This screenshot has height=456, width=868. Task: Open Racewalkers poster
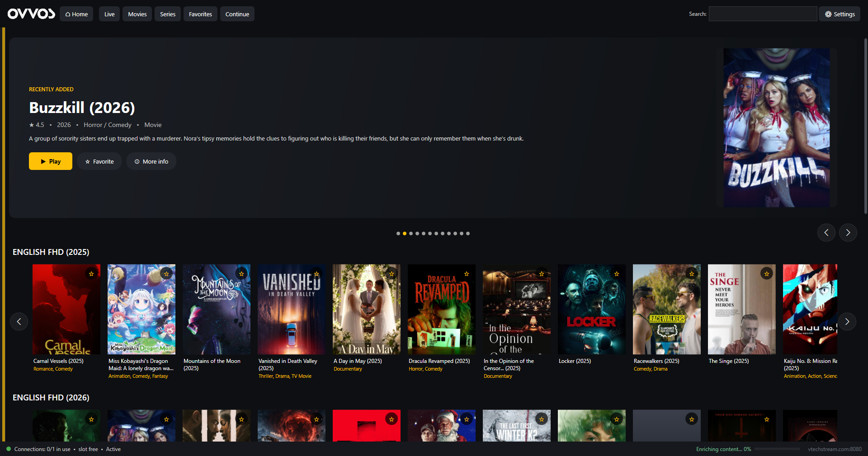[667, 310]
